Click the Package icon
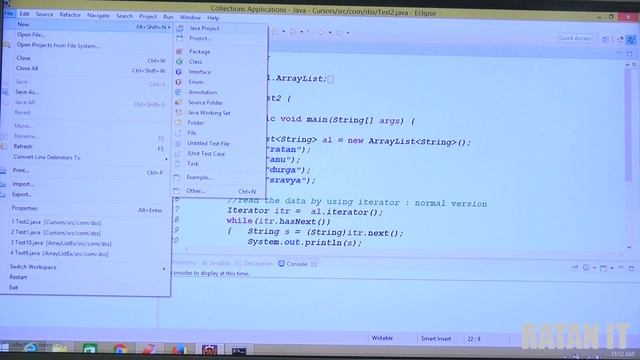 pos(179,51)
